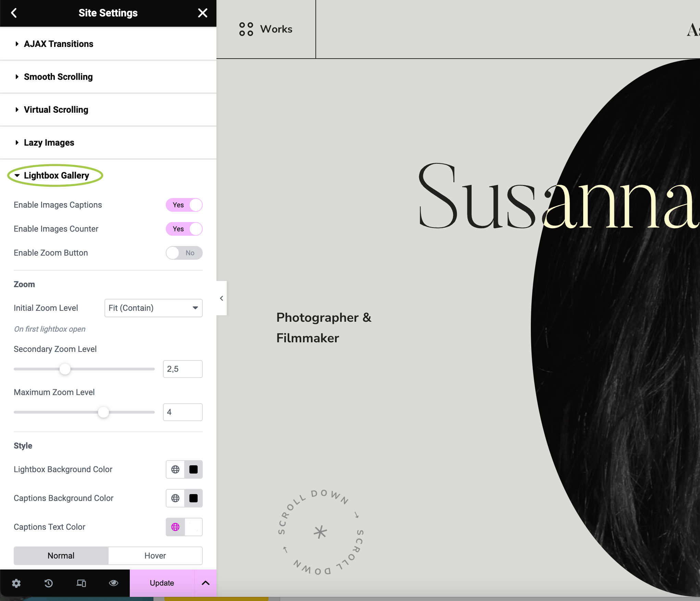Toggle Enable Images Captions switch

(x=184, y=205)
